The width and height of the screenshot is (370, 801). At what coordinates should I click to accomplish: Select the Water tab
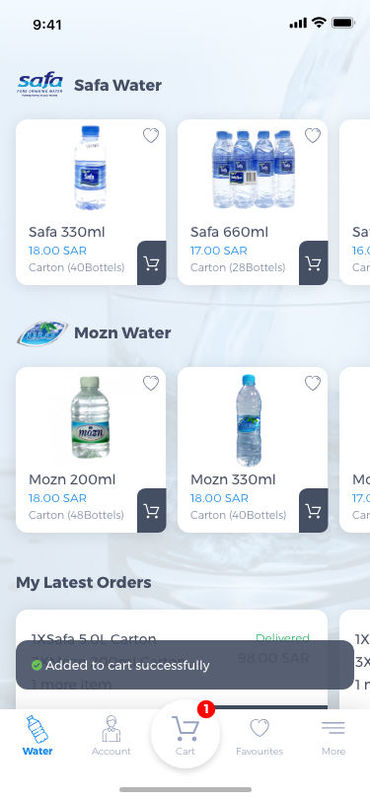[37, 736]
